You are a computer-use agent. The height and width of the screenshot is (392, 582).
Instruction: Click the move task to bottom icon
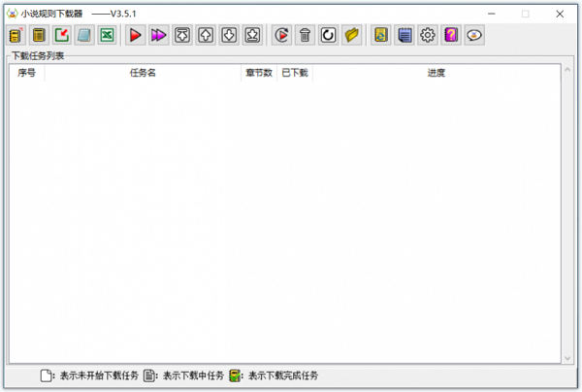[251, 36]
